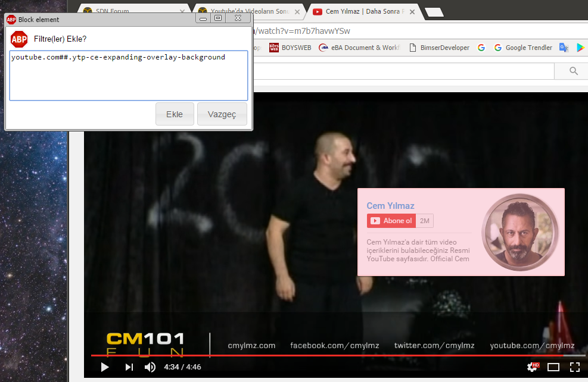
Task: Mute the video volume
Action: [150, 367]
